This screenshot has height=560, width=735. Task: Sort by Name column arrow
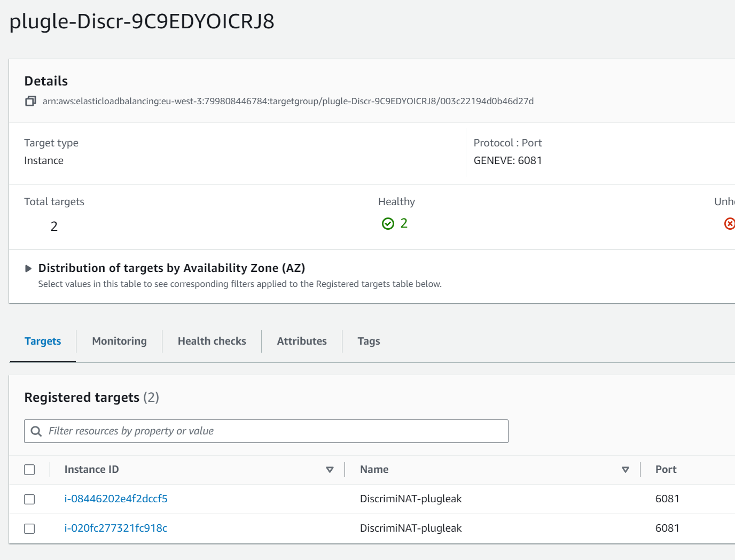[625, 470]
